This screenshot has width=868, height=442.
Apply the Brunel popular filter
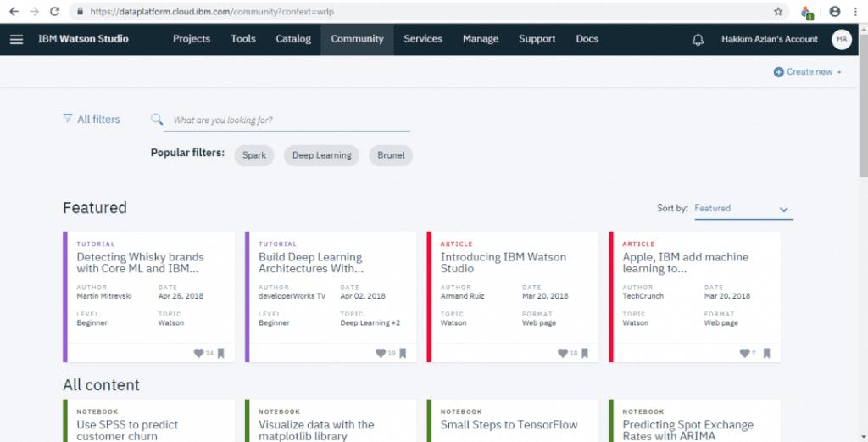pos(391,155)
